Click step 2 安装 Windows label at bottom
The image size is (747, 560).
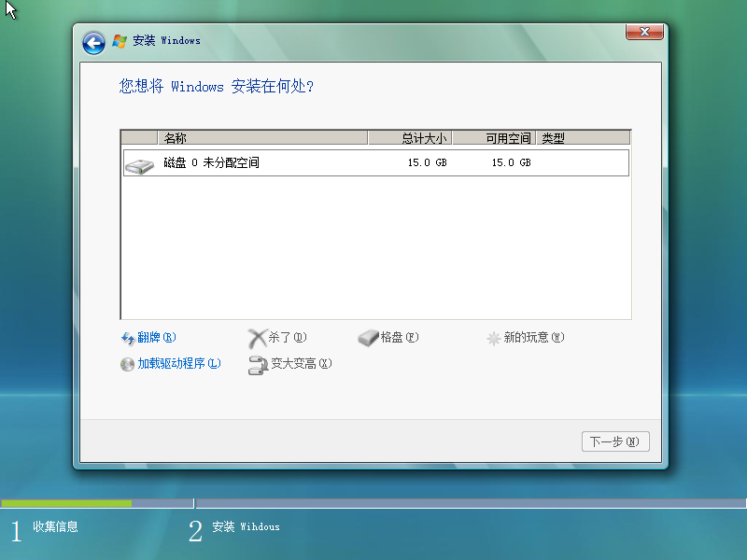[x=245, y=527]
